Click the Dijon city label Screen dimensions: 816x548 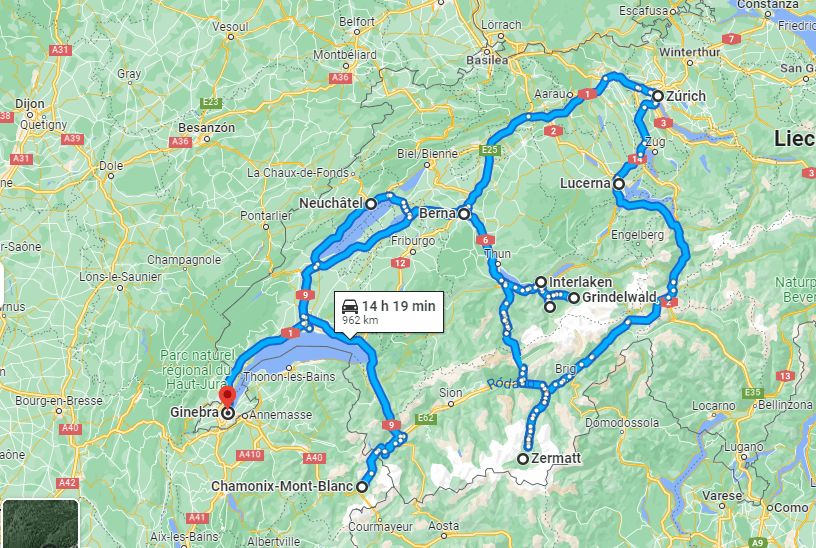[x=30, y=104]
